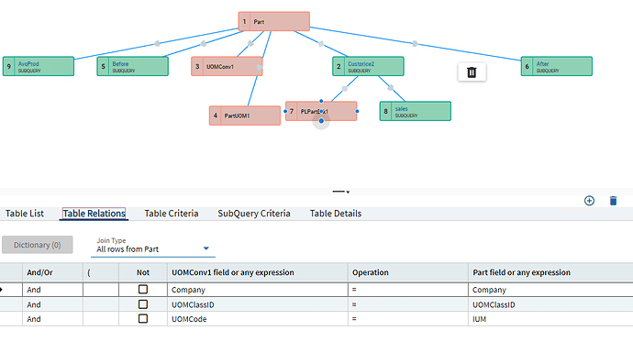
Task: Delete the relation with the blue trash icon
Action: 613,201
